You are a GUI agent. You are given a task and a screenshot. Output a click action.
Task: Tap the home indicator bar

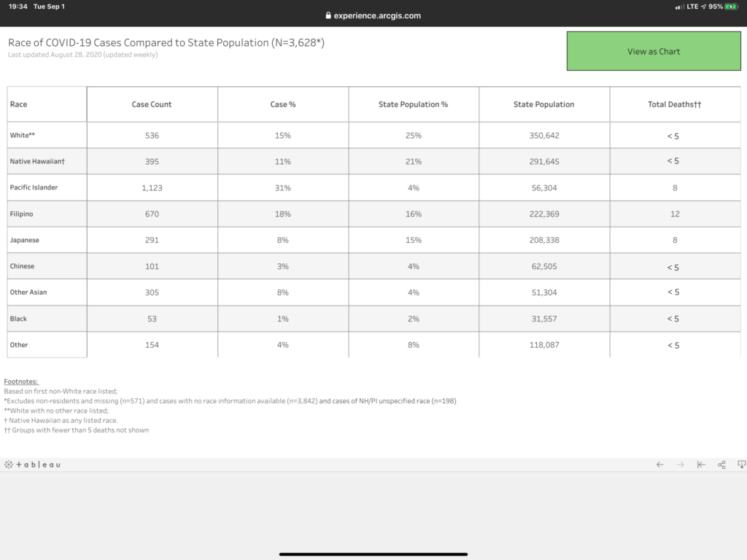(x=373, y=554)
